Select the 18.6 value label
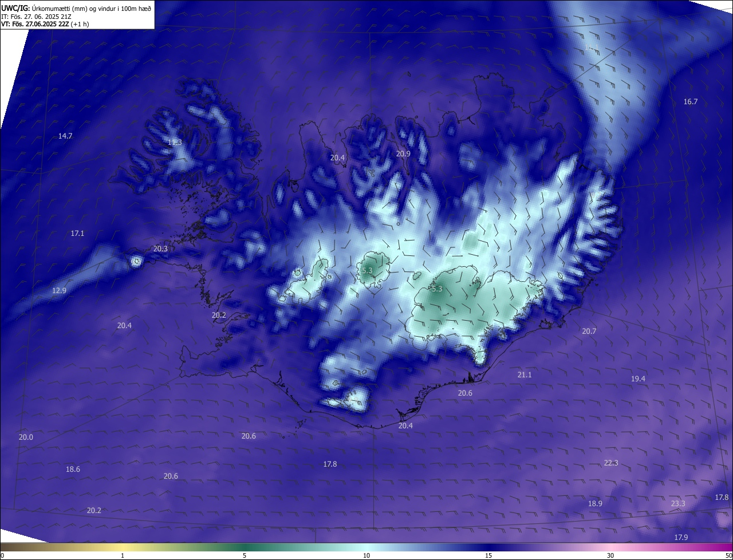The height and width of the screenshot is (560, 733). [x=73, y=470]
